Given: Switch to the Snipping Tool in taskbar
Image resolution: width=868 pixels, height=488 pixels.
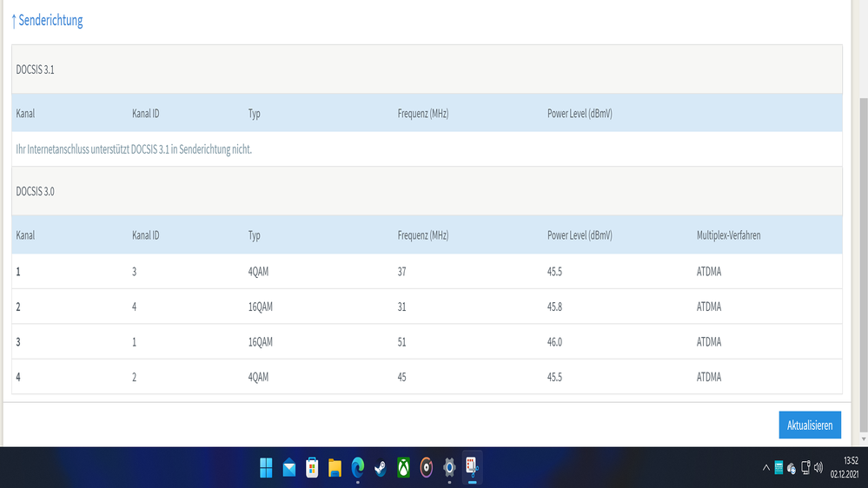Looking at the screenshot, I should (472, 467).
